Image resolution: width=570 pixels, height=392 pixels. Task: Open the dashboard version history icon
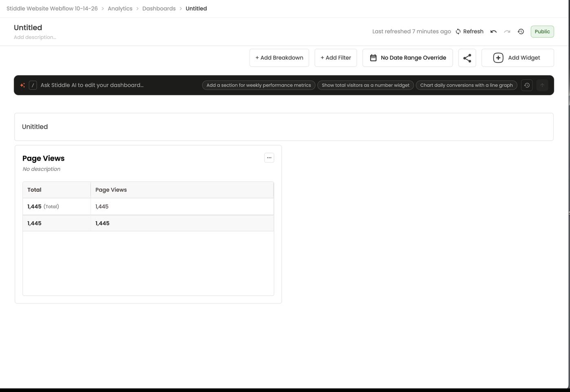coord(521,31)
